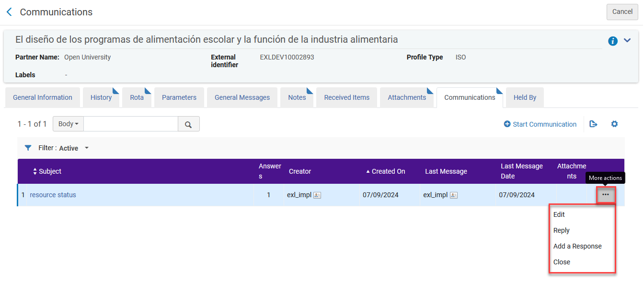644x285 pixels.
Task: Choose Reply from the actions menu
Action: point(562,230)
